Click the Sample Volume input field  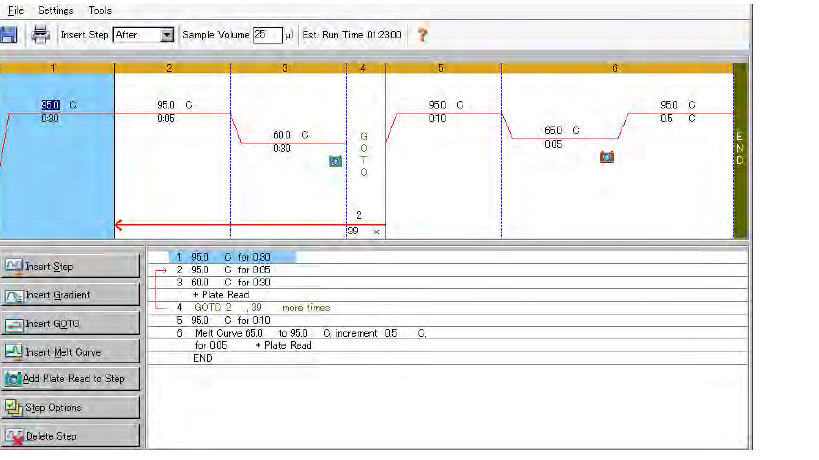(267, 35)
